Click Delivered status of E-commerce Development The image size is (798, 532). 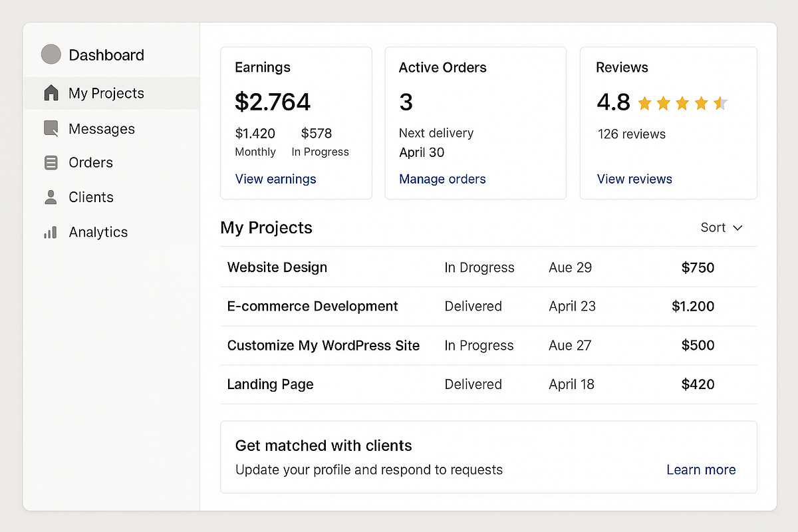tap(473, 307)
